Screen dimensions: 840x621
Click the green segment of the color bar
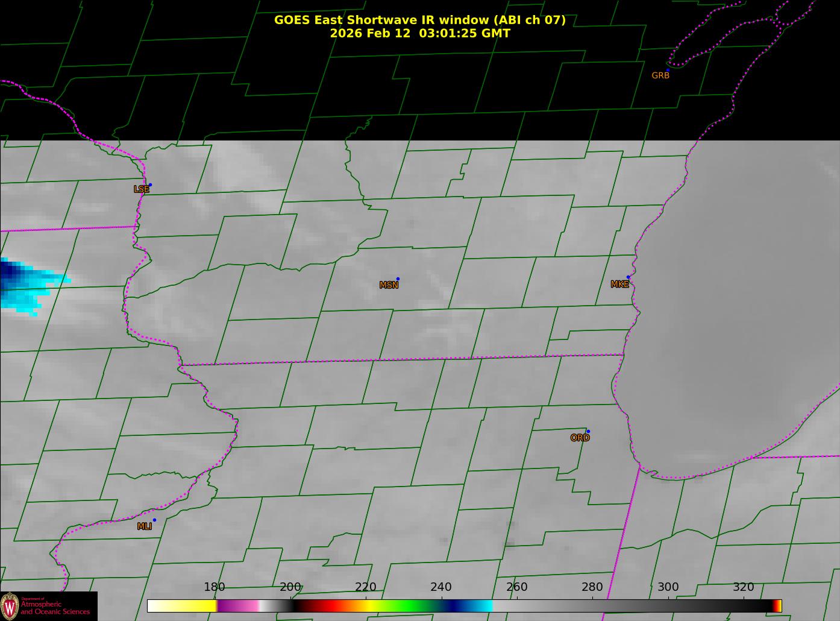[x=410, y=606]
